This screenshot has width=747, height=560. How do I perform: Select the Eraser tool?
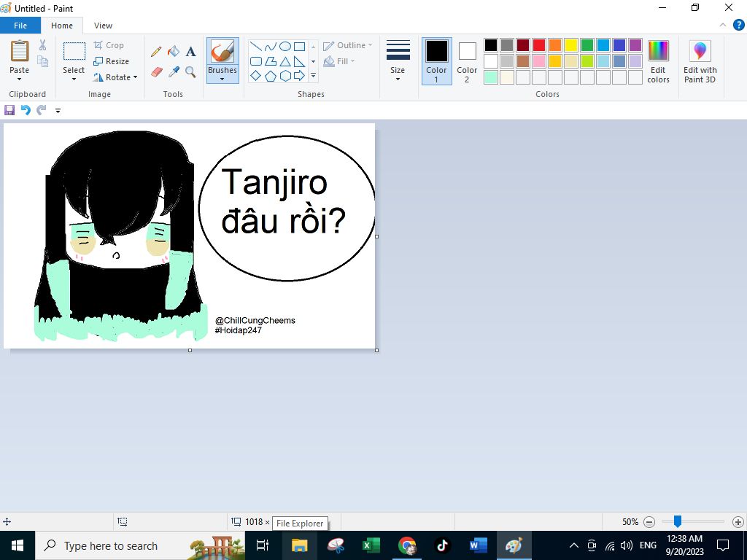(x=156, y=72)
